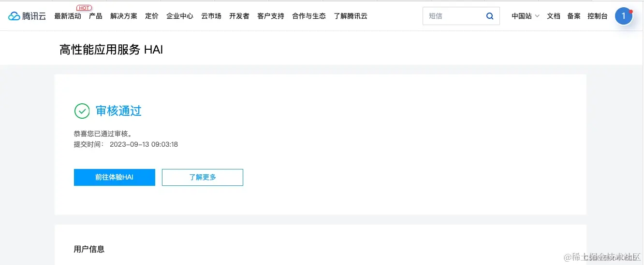Click the submission time 2023-09-13 09:03:18
This screenshot has width=644, height=265.
[x=144, y=144]
